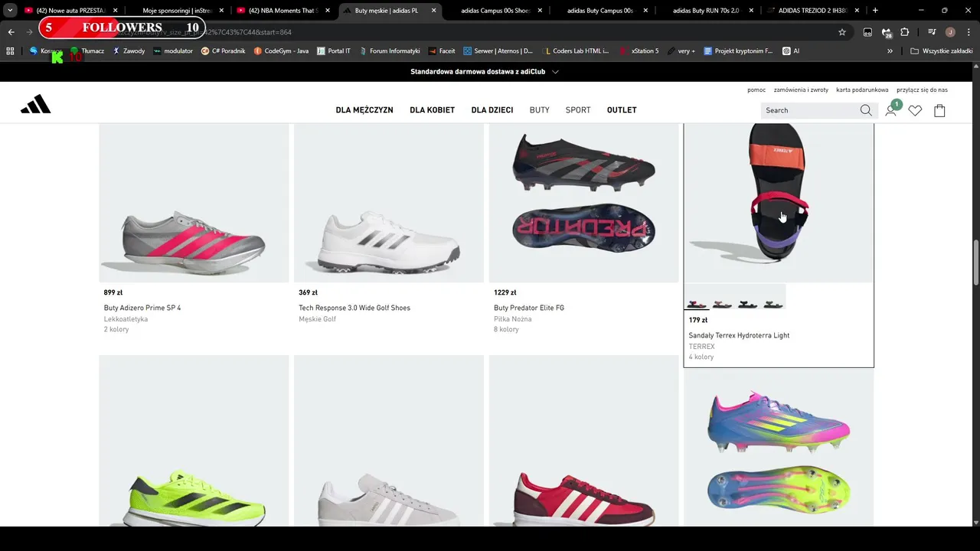The height and width of the screenshot is (551, 980).
Task: Click the search magnifier icon
Action: point(866,110)
